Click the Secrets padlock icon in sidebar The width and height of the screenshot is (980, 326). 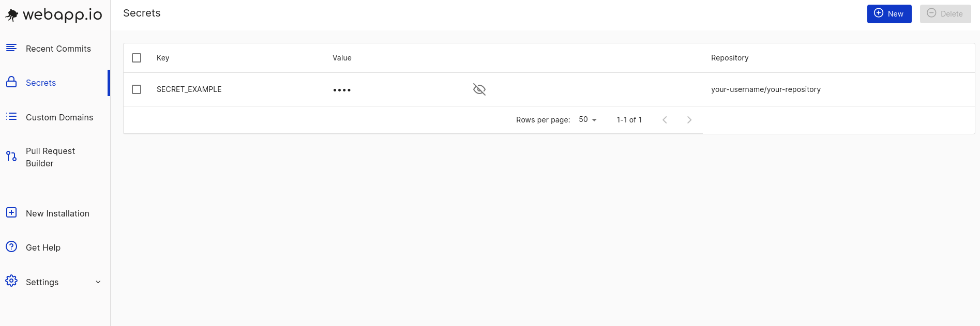click(11, 82)
